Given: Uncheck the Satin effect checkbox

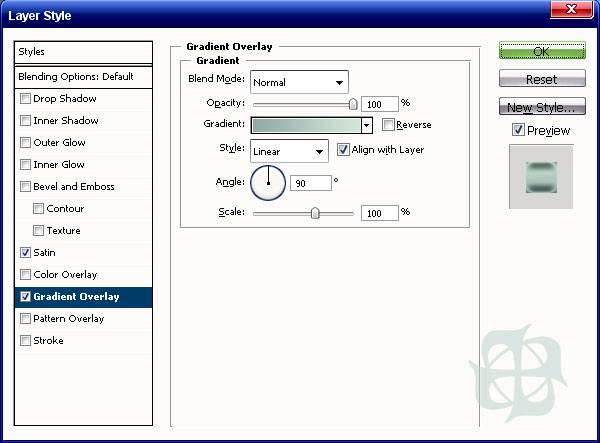Looking at the screenshot, I should (25, 253).
